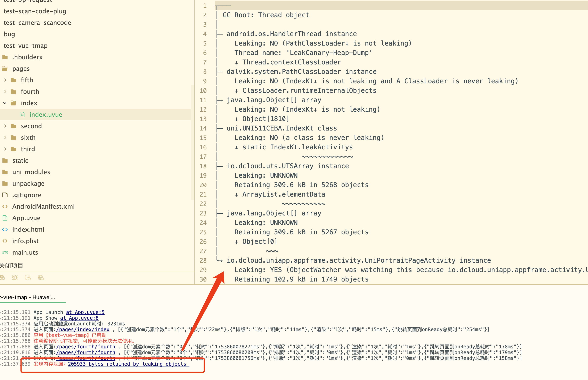Click the sync arrows icon in bottom toolbar
This screenshot has height=380, width=588.
pyautogui.click(x=28, y=278)
